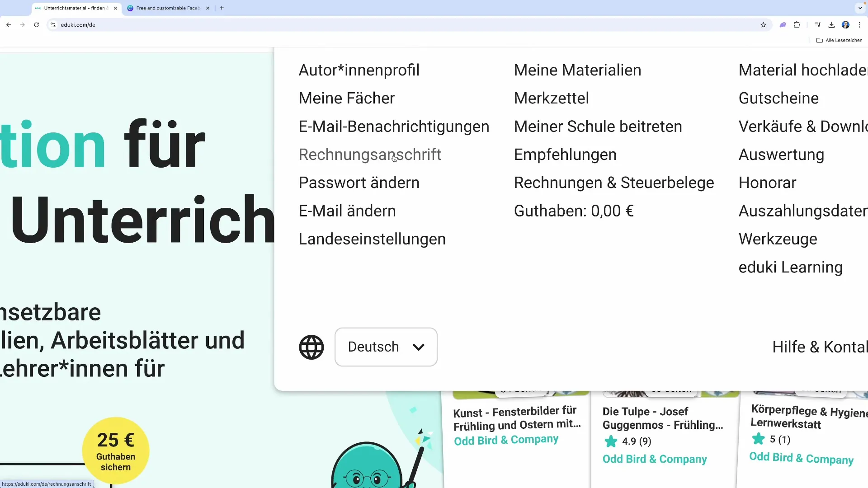Open site information icon in address bar
Screen dimensions: 868x488
(x=53, y=25)
